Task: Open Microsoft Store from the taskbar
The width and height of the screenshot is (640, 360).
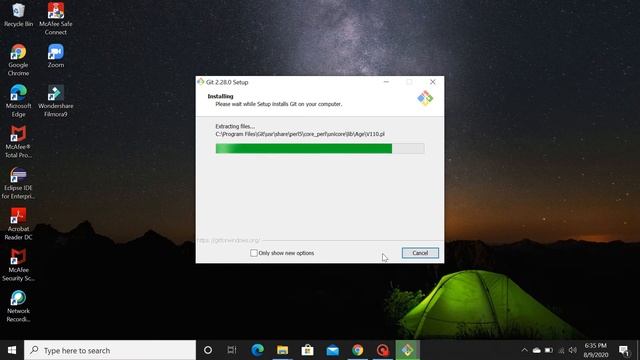Action: [307, 350]
